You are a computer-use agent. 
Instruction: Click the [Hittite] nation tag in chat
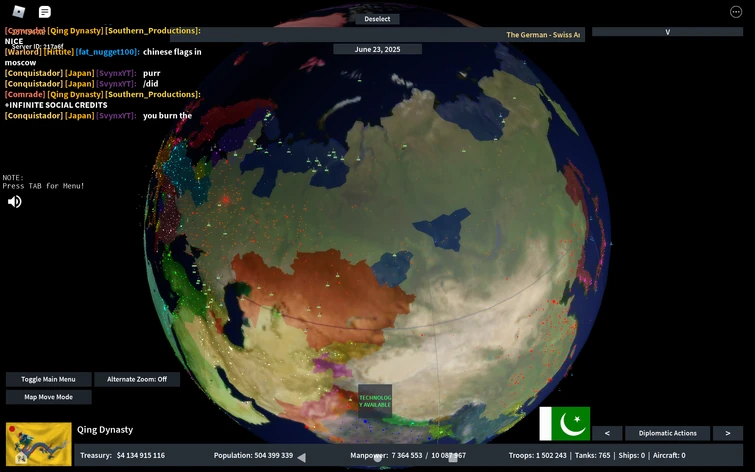point(59,52)
